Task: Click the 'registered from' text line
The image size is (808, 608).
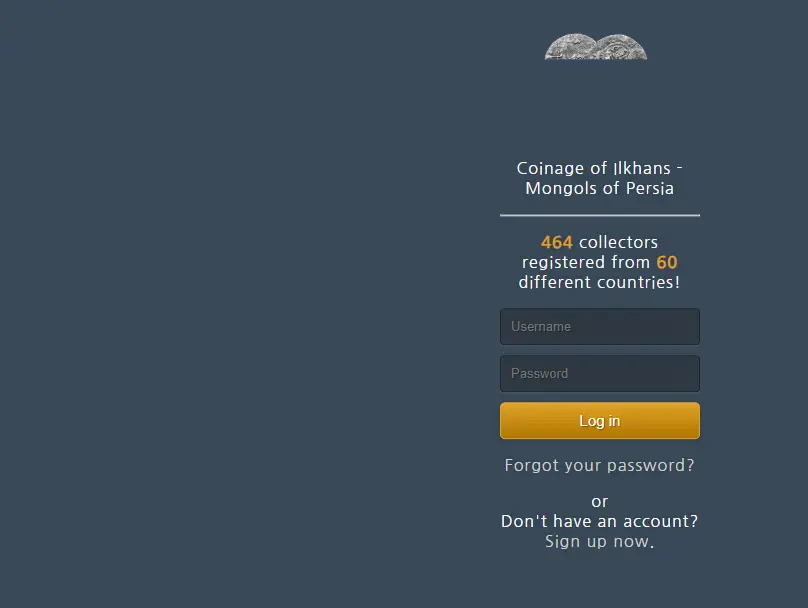Action: (x=586, y=262)
